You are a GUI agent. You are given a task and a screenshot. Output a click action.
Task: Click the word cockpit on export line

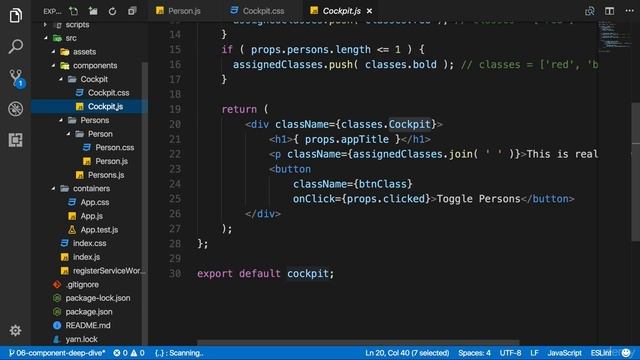308,273
